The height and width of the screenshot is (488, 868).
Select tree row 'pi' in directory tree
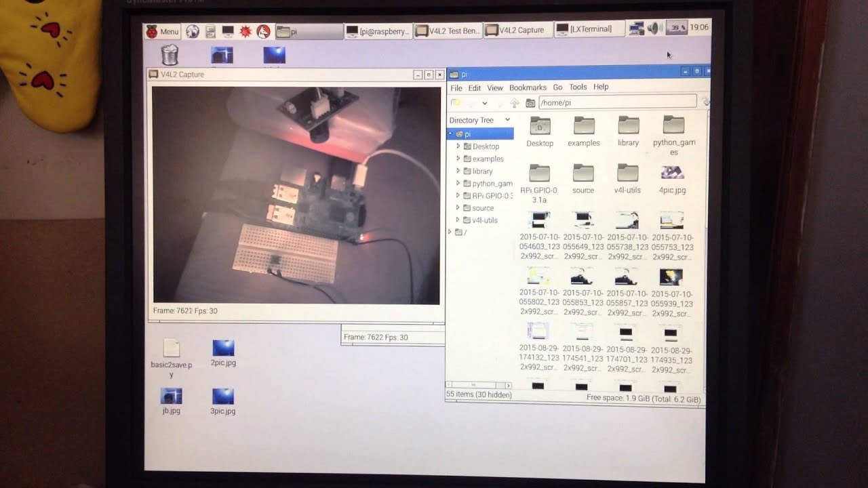tap(480, 134)
